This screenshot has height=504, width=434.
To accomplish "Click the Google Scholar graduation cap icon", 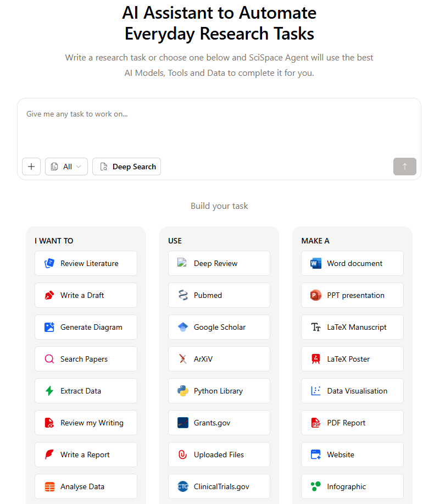I will point(183,327).
